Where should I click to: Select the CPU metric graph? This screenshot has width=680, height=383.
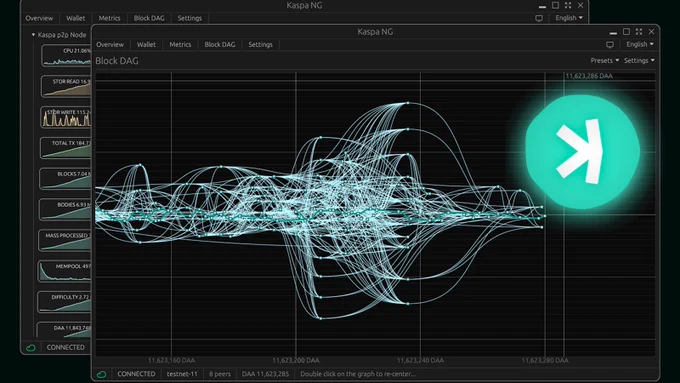pyautogui.click(x=66, y=56)
